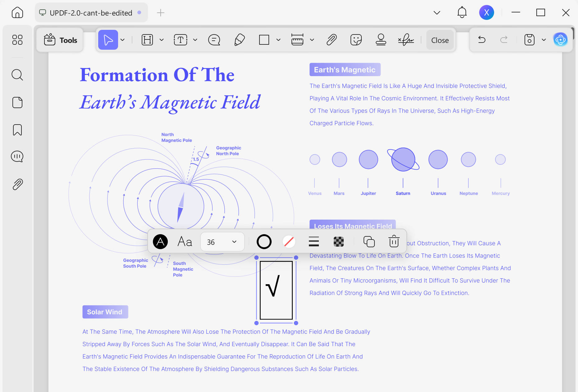The height and width of the screenshot is (392, 578).
Task: Delete the selected text box with trash icon
Action: point(394,241)
